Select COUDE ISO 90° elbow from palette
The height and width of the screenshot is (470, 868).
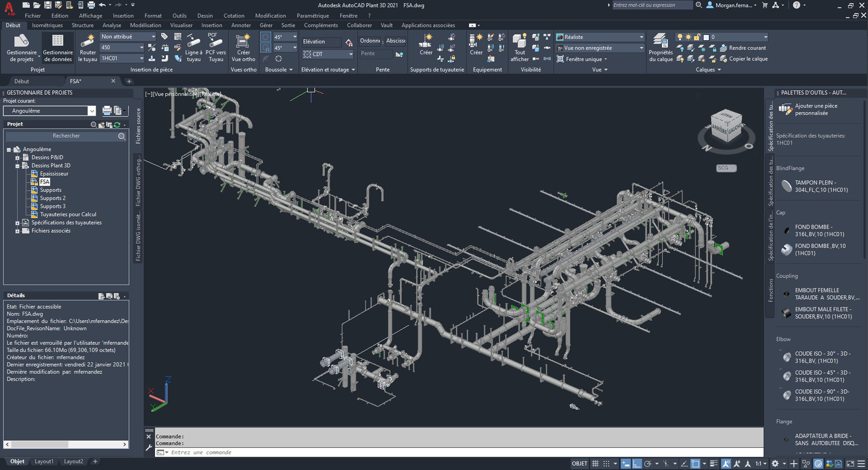pyautogui.click(x=816, y=395)
